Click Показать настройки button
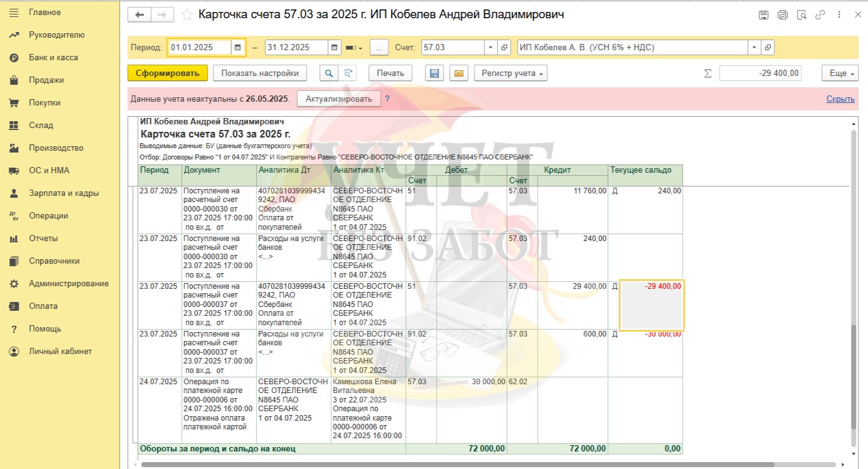The width and height of the screenshot is (868, 469). pos(260,73)
